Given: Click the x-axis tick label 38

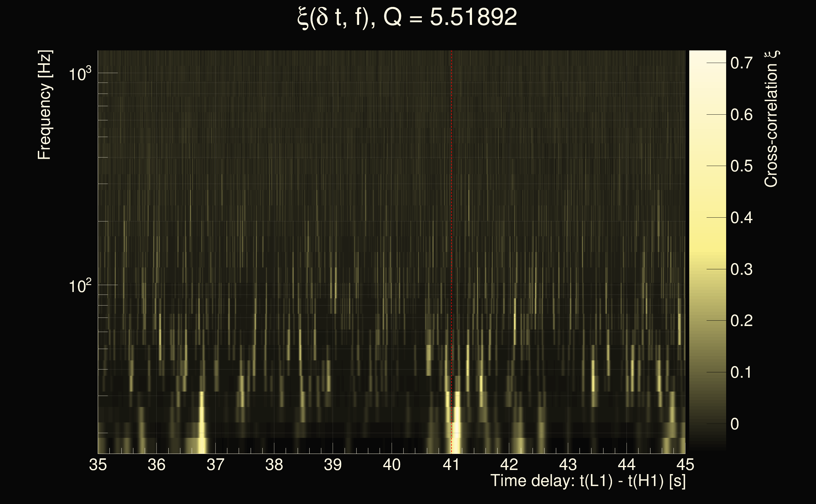Looking at the screenshot, I should point(274,465).
